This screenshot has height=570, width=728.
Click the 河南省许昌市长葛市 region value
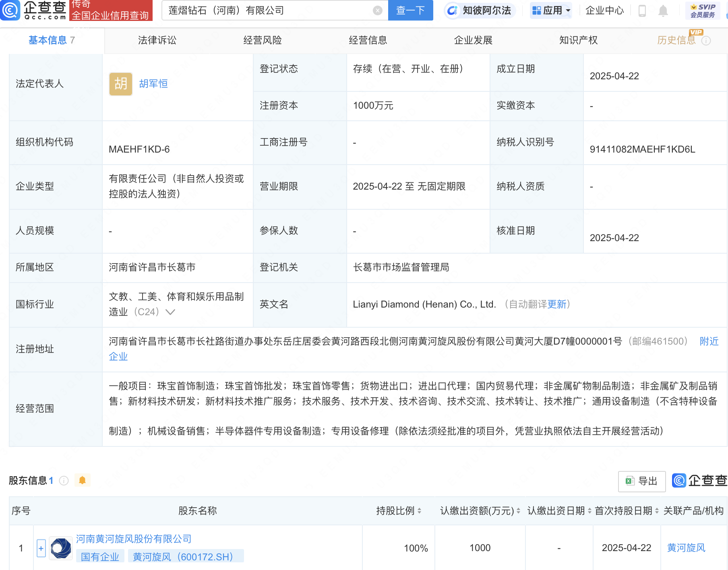pyautogui.click(x=152, y=267)
